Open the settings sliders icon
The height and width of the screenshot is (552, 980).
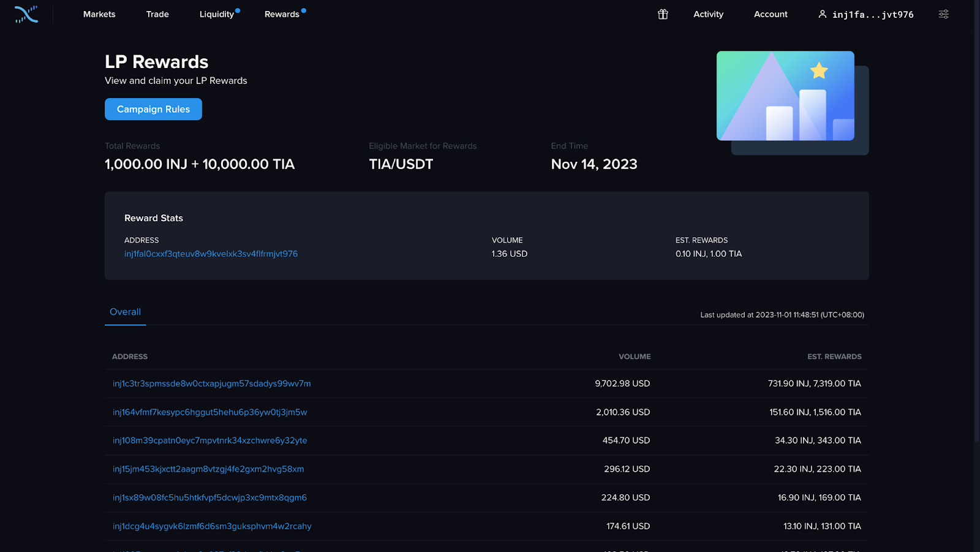[944, 14]
